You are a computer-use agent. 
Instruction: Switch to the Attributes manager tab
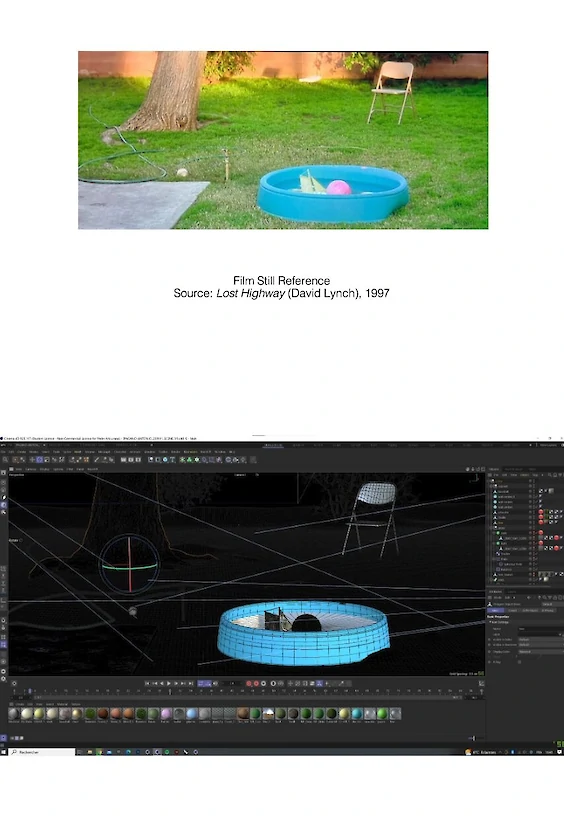tap(496, 592)
